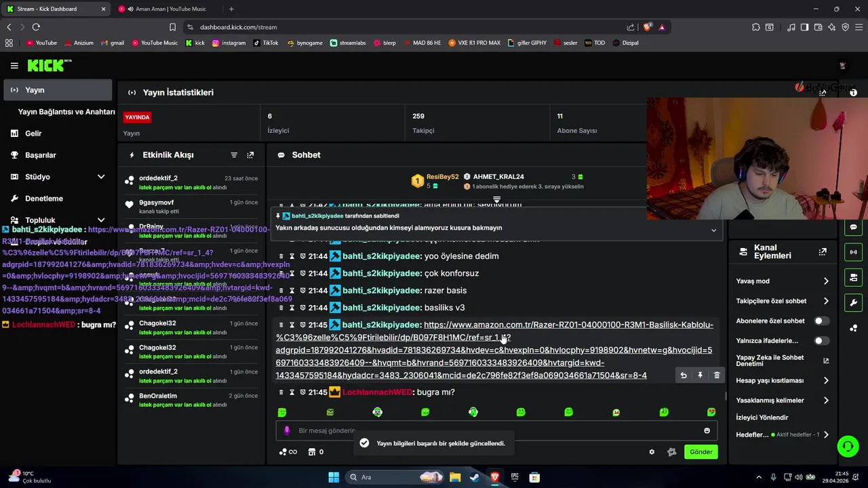Open Windows Start menu
868x488 pixels.
(x=334, y=477)
